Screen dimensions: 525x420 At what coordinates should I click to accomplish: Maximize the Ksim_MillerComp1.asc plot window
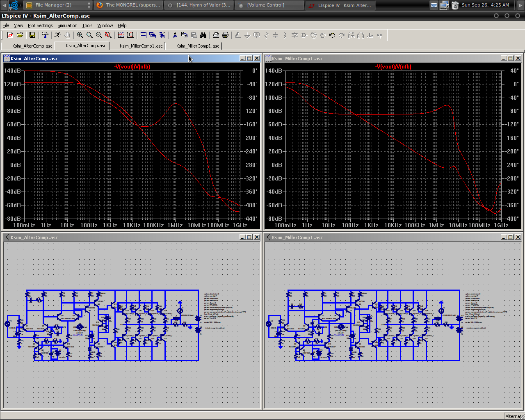[511, 58]
